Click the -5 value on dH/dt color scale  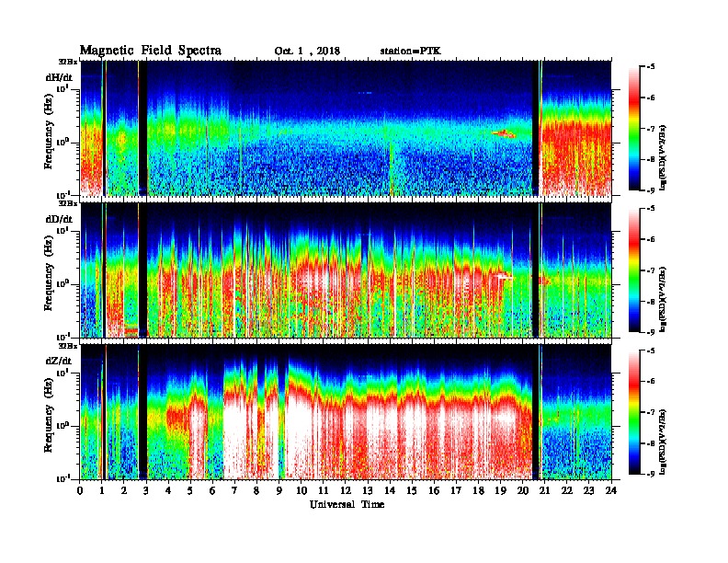(651, 67)
